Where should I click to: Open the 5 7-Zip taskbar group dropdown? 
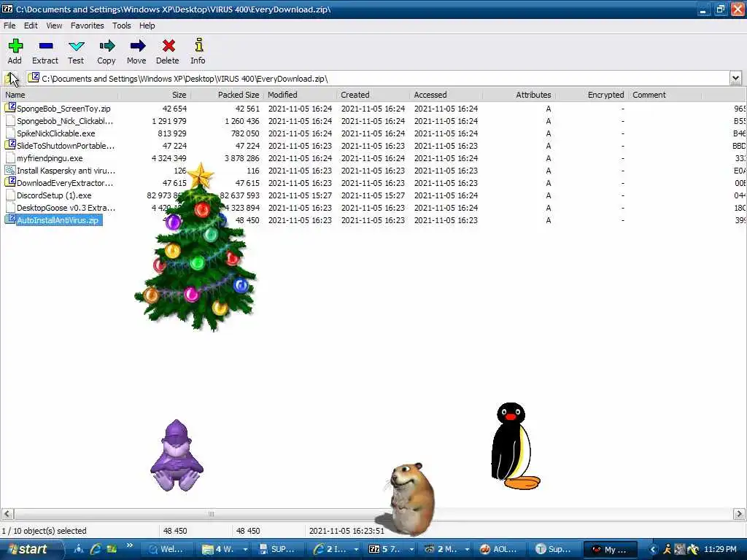pyautogui.click(x=411, y=549)
